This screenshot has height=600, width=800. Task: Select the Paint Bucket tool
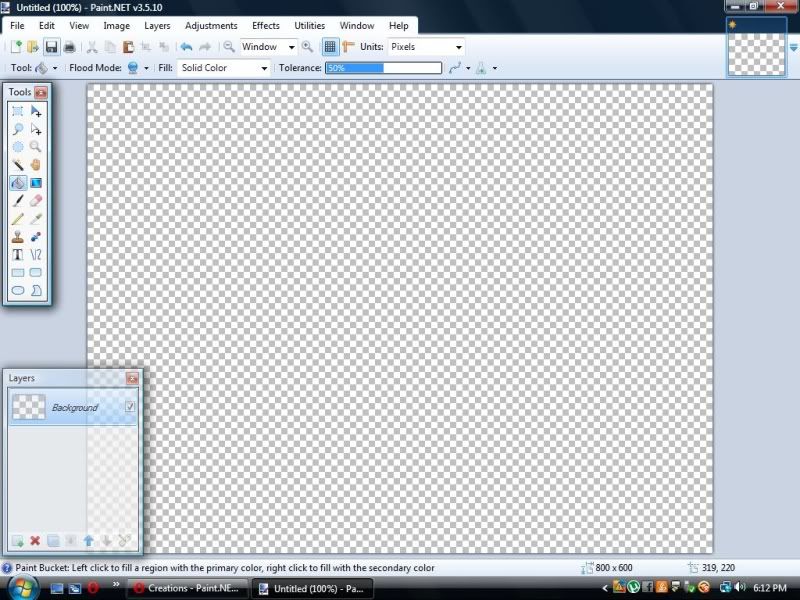[x=18, y=183]
